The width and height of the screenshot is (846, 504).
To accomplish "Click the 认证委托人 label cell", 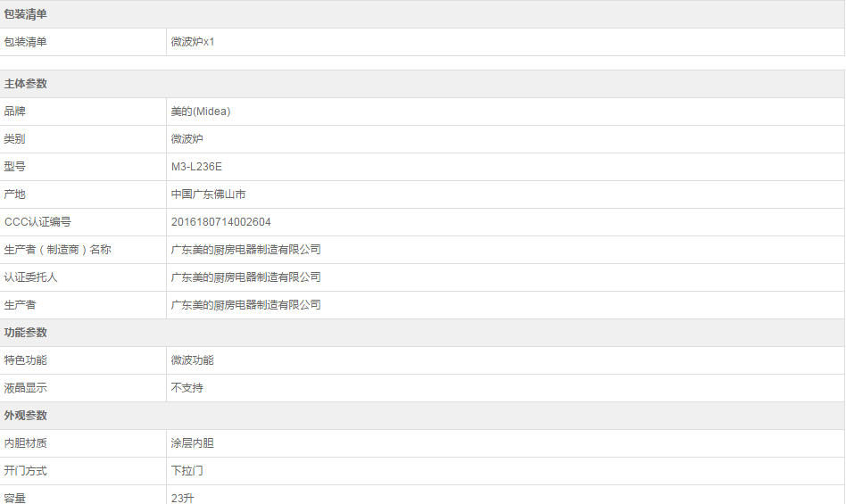I will (x=83, y=277).
